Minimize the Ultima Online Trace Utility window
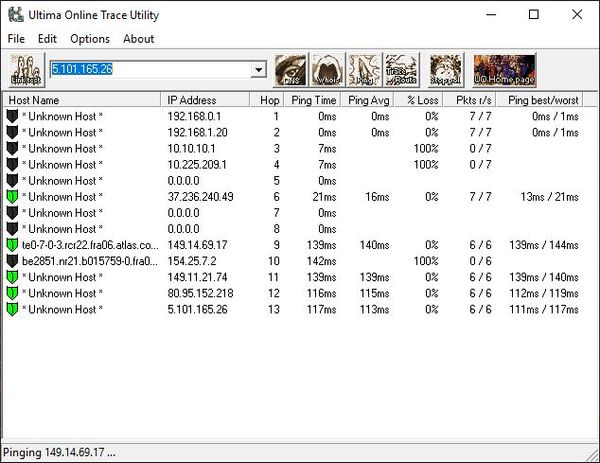Image resolution: width=600 pixels, height=463 pixels. 491,15
